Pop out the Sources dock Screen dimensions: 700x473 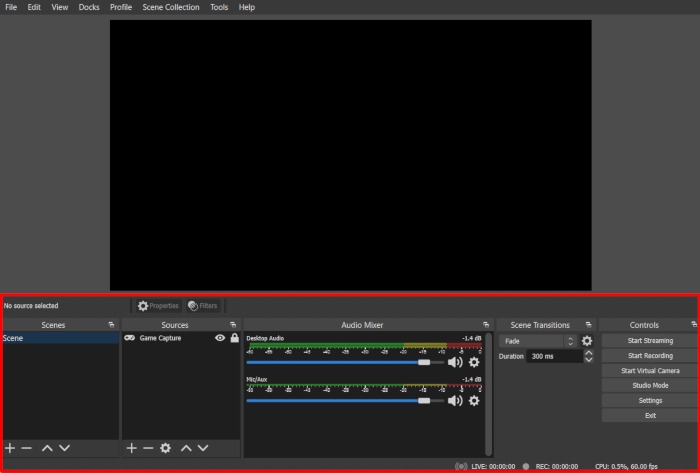point(233,325)
